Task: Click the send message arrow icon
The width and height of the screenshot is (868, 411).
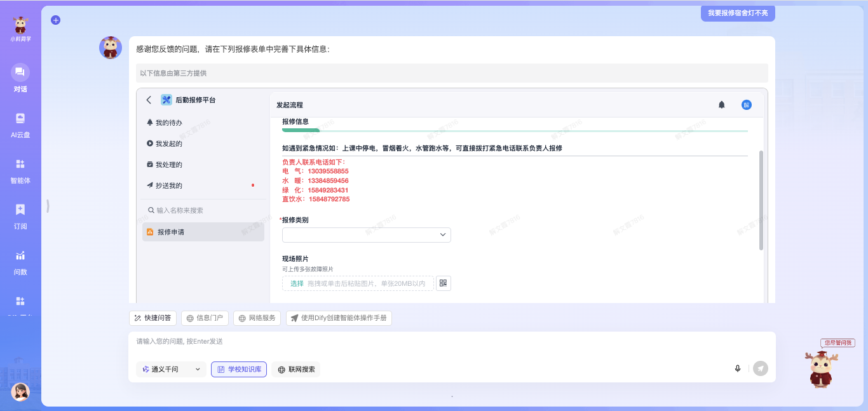Action: (760, 368)
